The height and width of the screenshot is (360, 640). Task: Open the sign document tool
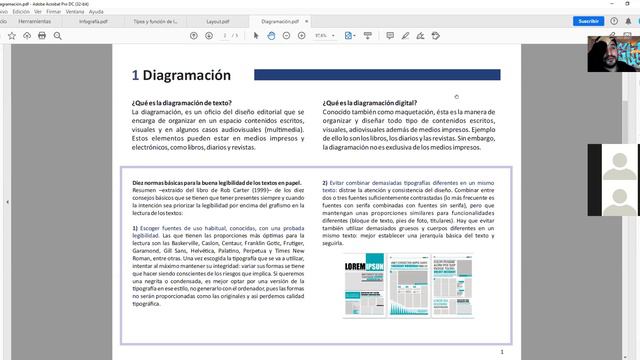(420, 36)
